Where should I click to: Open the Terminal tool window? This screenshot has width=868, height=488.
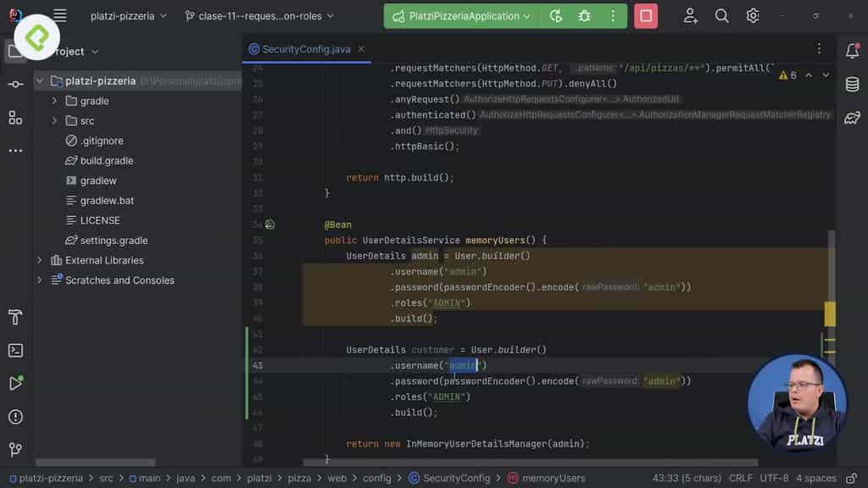pyautogui.click(x=17, y=350)
